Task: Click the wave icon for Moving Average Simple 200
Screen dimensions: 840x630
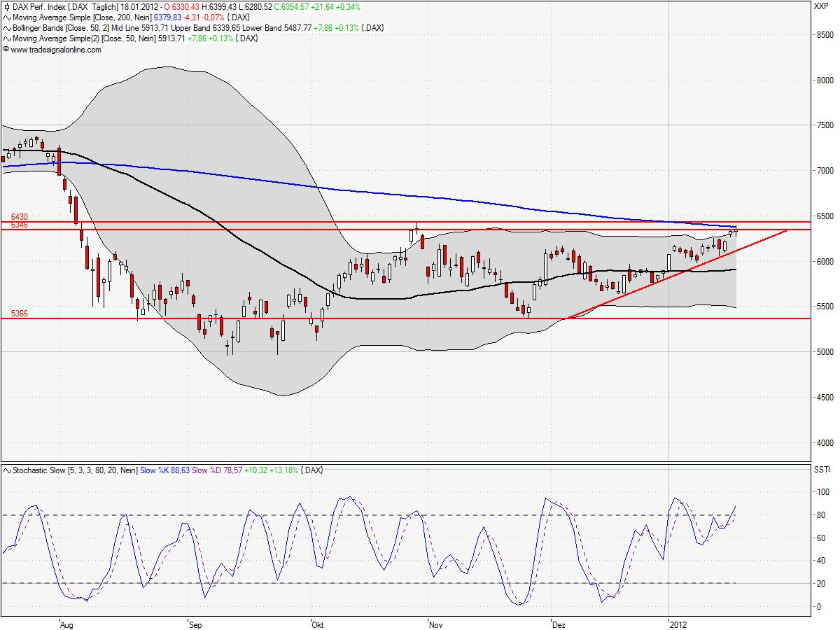Action: pyautogui.click(x=6, y=17)
